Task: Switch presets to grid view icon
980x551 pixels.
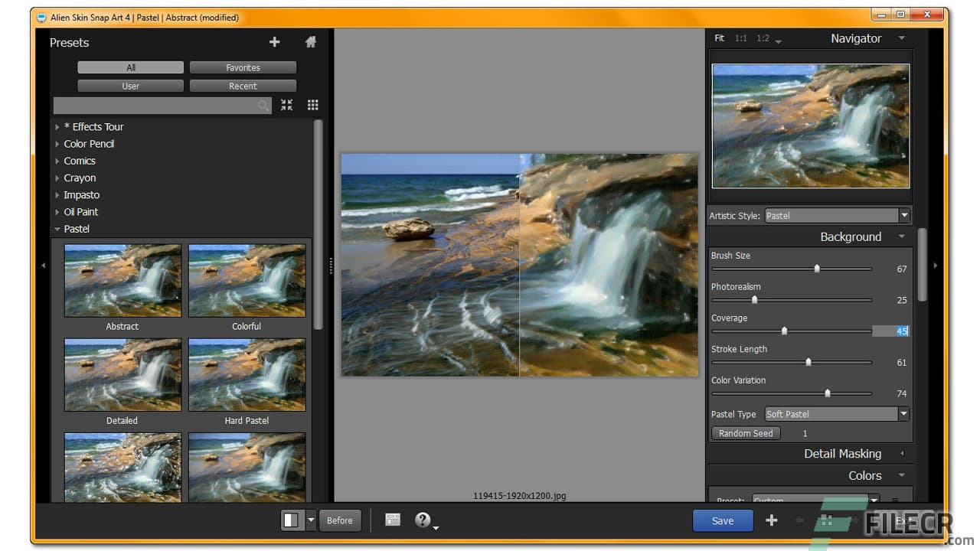Action: click(312, 106)
